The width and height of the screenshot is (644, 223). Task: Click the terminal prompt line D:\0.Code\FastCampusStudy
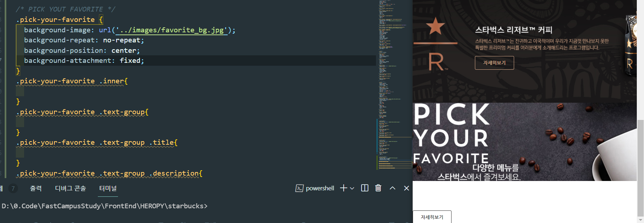point(104,206)
